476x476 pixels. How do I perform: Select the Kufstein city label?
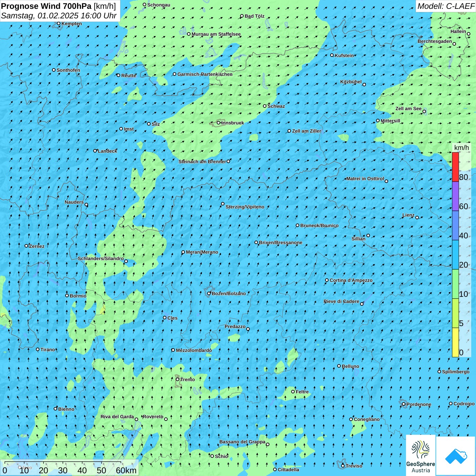(344, 55)
